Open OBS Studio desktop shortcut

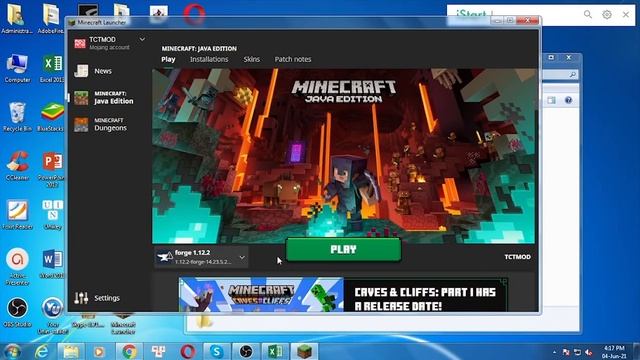coord(17,313)
